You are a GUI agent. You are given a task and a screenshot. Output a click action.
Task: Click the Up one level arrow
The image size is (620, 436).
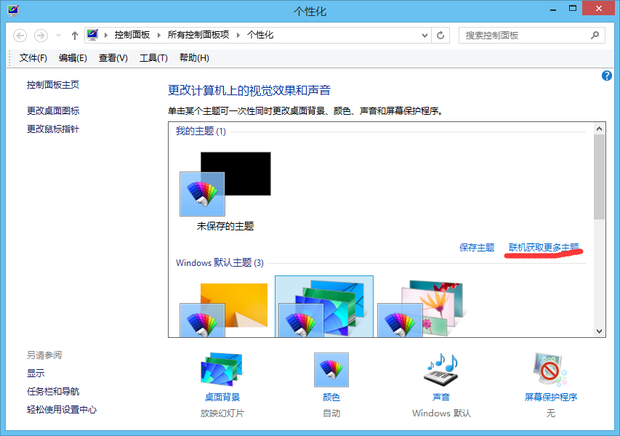pyautogui.click(x=74, y=35)
